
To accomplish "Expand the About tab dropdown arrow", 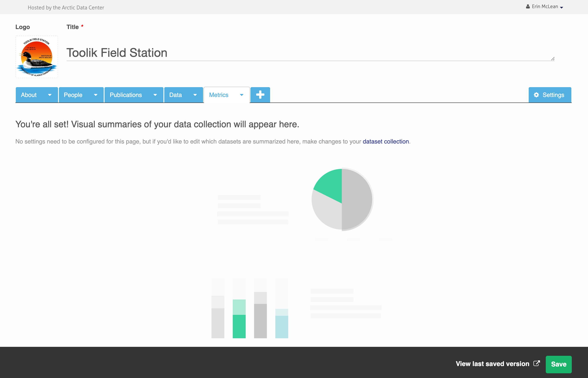I will coord(50,95).
